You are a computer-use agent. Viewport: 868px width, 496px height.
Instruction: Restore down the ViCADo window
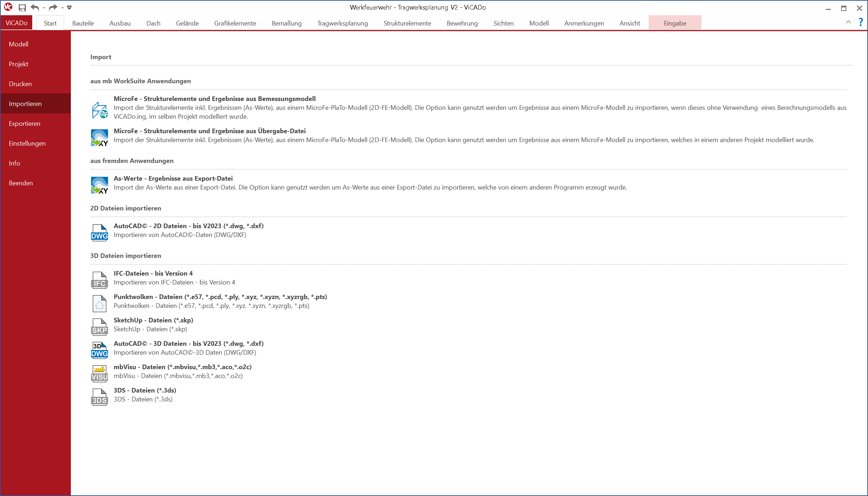tap(844, 8)
